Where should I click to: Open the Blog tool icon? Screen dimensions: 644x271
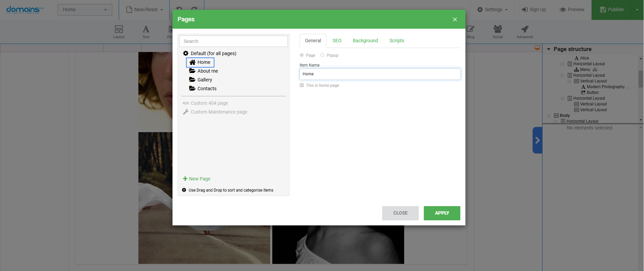(470, 29)
